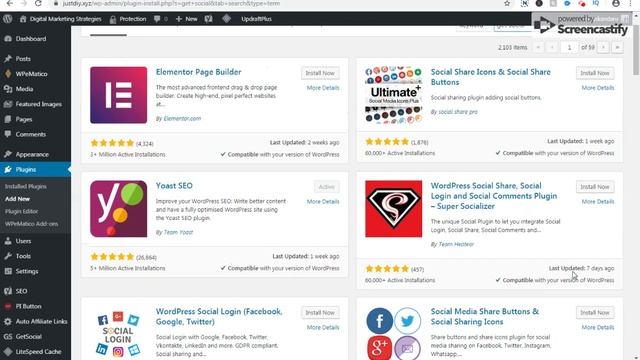Open Plugin Editor submenu
The image size is (640, 360).
pos(22,211)
